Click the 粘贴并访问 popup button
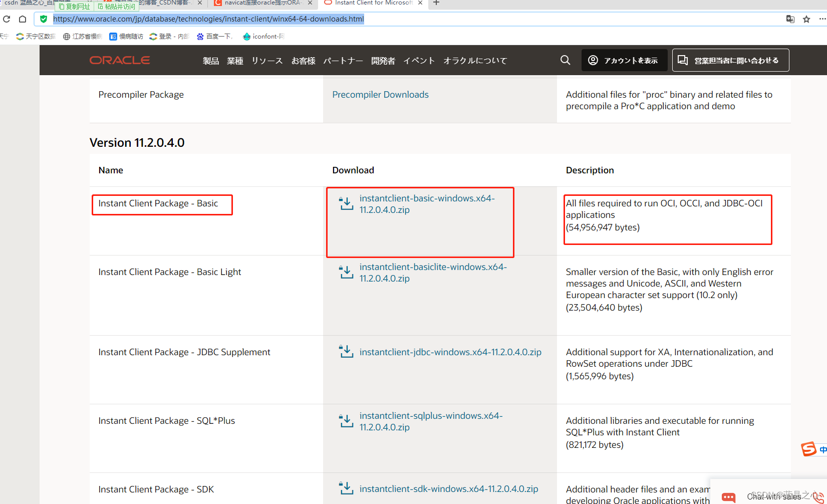Image resolution: width=827 pixels, height=504 pixels. click(x=117, y=7)
